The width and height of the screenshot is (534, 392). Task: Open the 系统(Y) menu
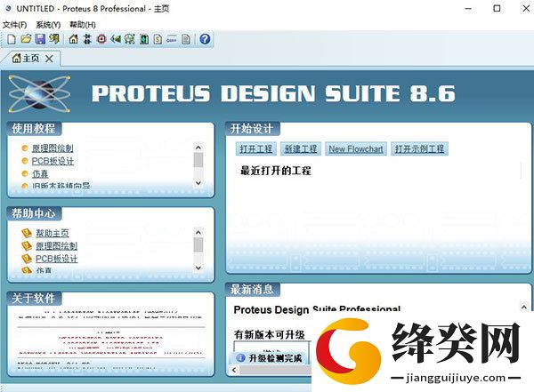click(x=48, y=25)
